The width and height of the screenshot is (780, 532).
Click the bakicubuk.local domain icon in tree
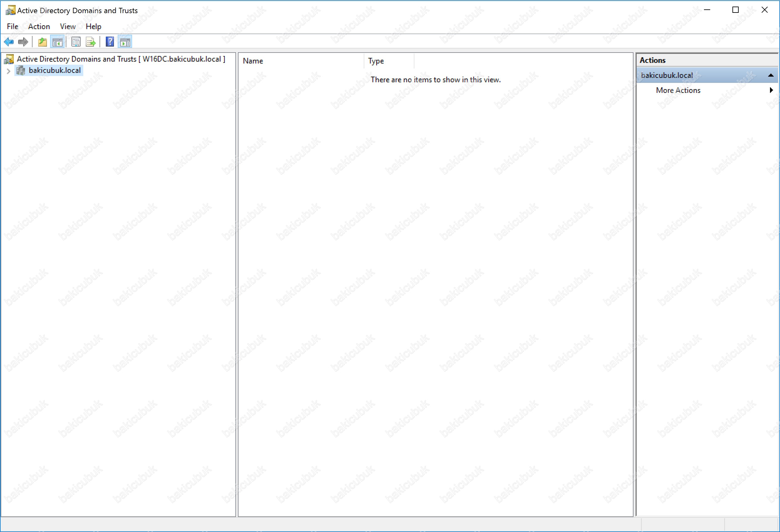point(21,70)
